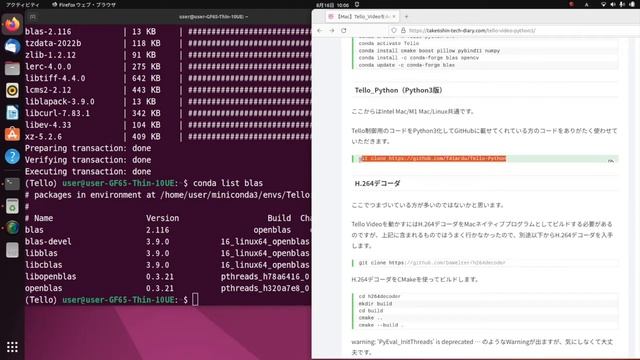
Task: Open the Trash dock icon
Action: click(x=12, y=206)
